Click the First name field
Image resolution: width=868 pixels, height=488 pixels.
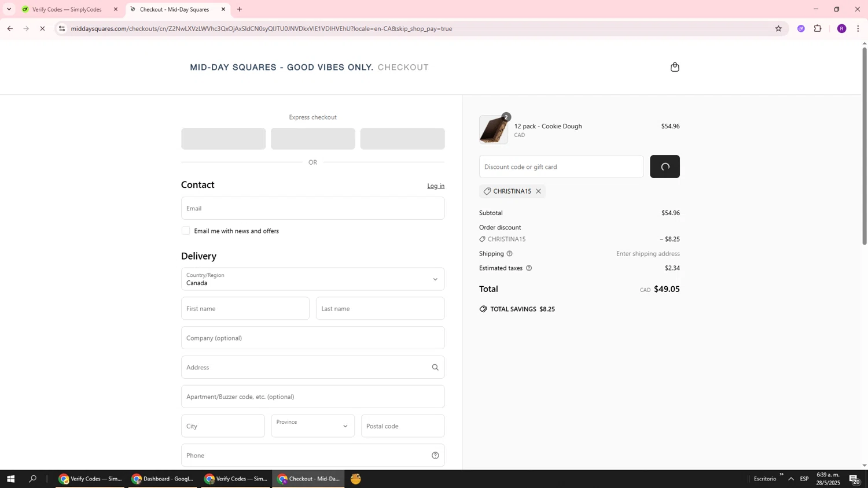(x=245, y=309)
